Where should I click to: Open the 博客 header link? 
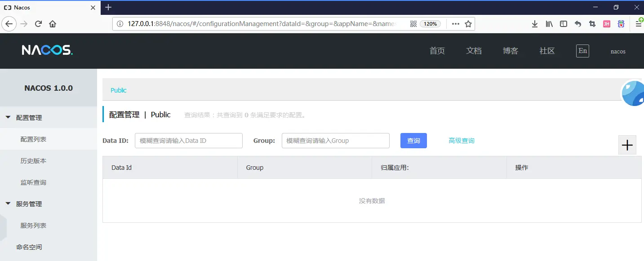[x=511, y=51]
